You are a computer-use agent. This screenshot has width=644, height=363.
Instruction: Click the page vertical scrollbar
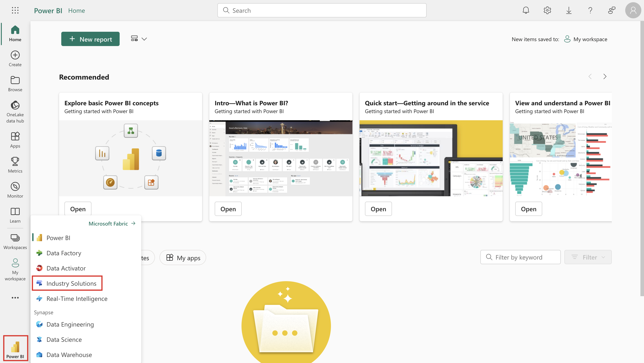pos(642,159)
